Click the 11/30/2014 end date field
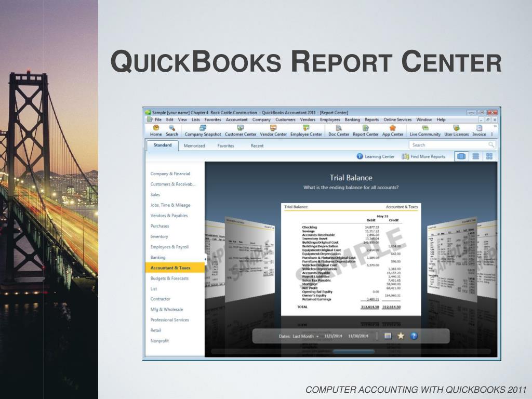Viewport: 532px width, 399px height. 358,336
